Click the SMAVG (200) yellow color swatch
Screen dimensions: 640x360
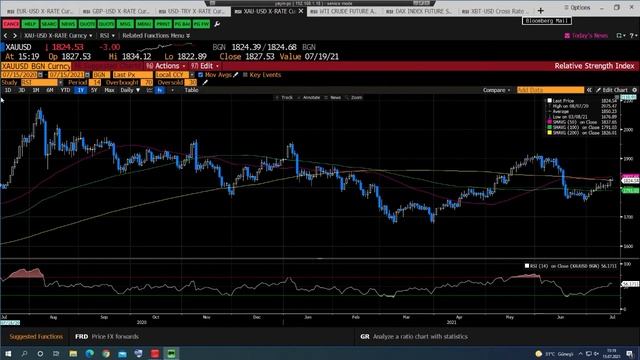coord(550,132)
